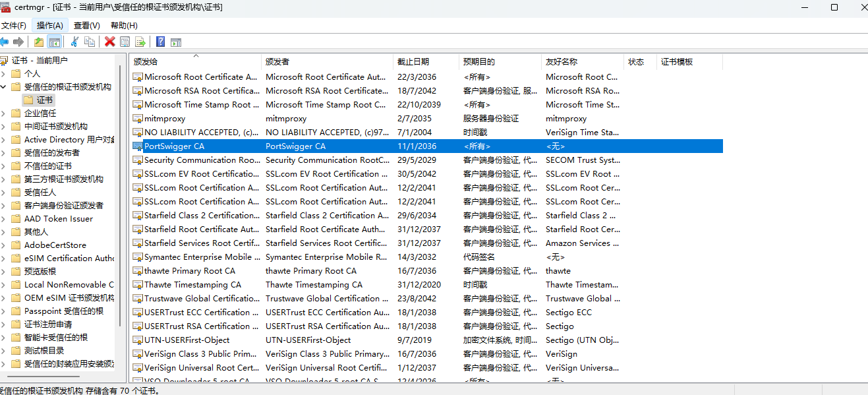This screenshot has height=395, width=868.
Task: Select the USERTrust ECC Certification row
Action: (426, 313)
